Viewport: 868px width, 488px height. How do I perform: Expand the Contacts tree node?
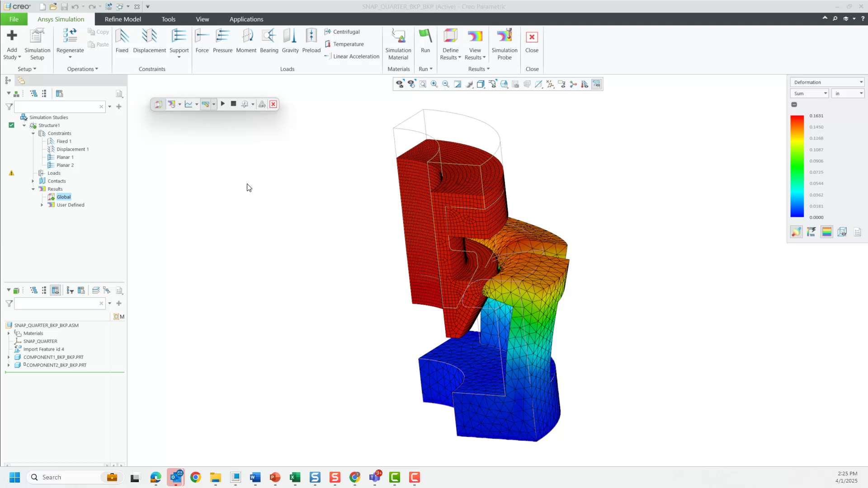33,181
